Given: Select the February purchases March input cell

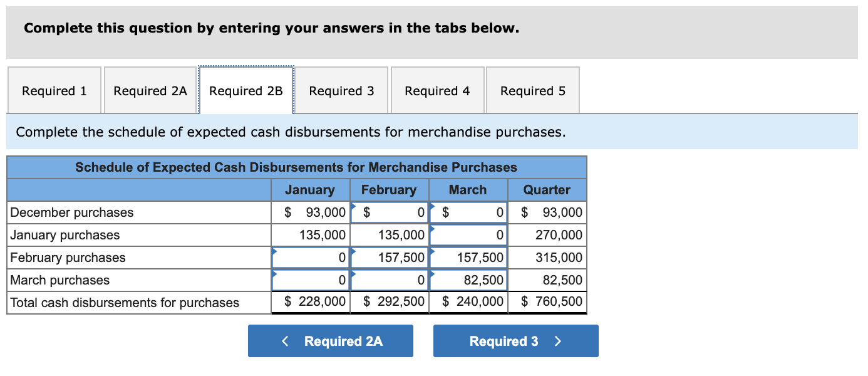Looking at the screenshot, I should (x=468, y=257).
